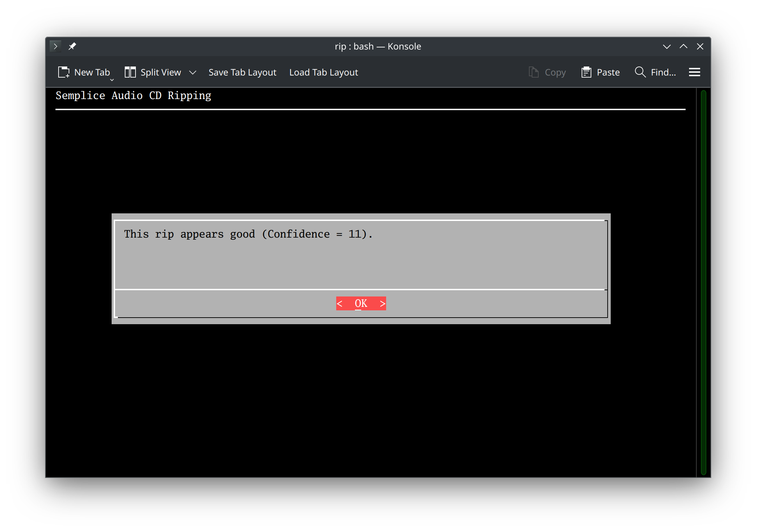Open the hamburger menu on the toolbar

[x=695, y=72]
